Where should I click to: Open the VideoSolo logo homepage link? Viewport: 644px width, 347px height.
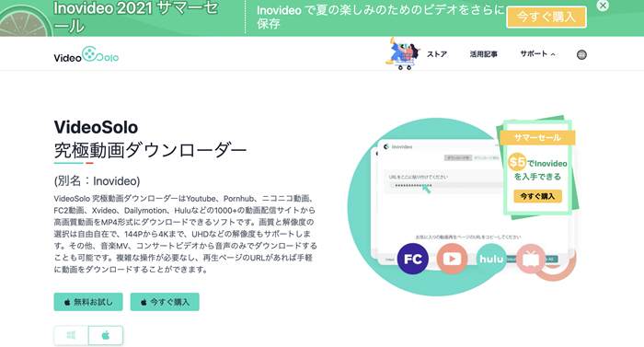(x=86, y=55)
